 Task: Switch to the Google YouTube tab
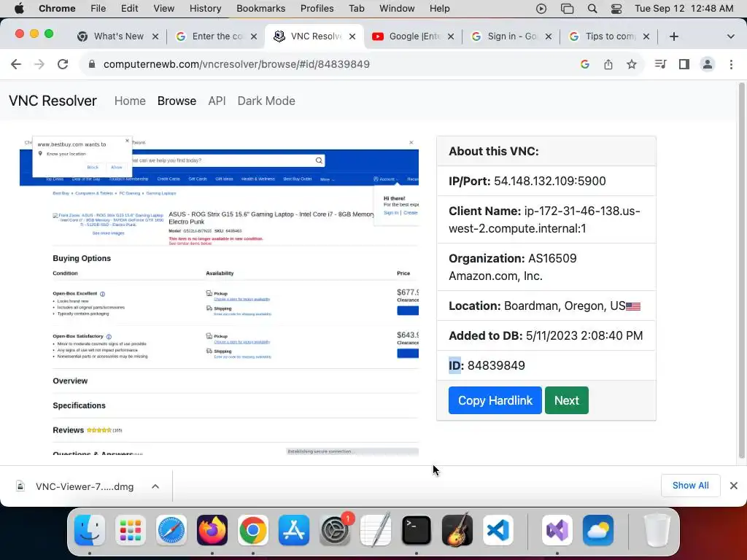click(414, 36)
